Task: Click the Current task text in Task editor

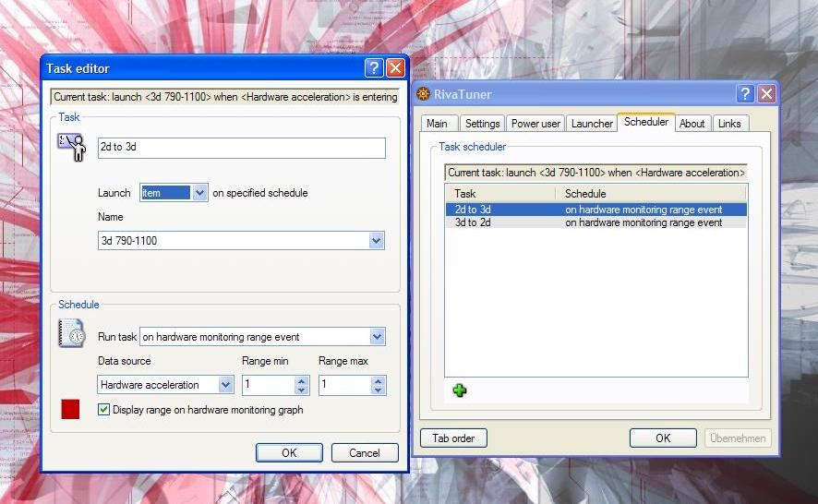Action: [225, 97]
